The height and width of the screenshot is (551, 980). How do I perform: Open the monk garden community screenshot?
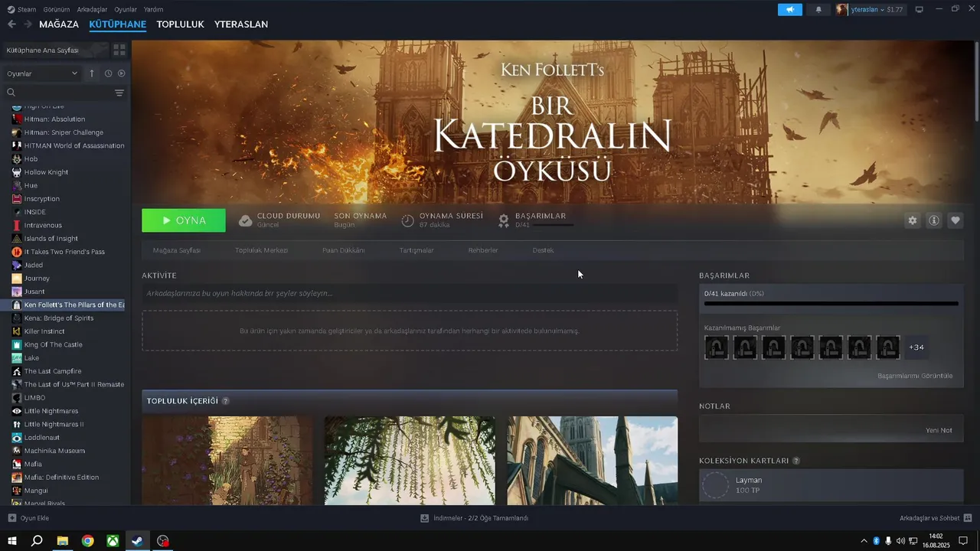tap(227, 461)
